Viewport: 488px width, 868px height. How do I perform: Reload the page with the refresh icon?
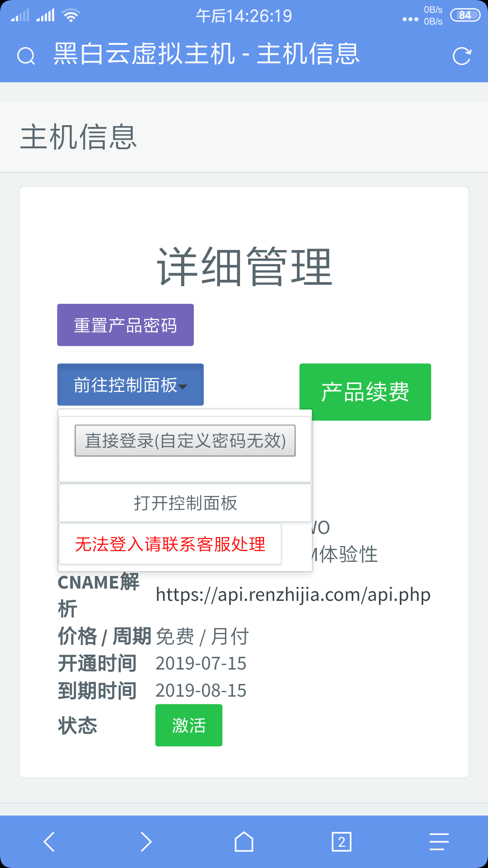462,56
